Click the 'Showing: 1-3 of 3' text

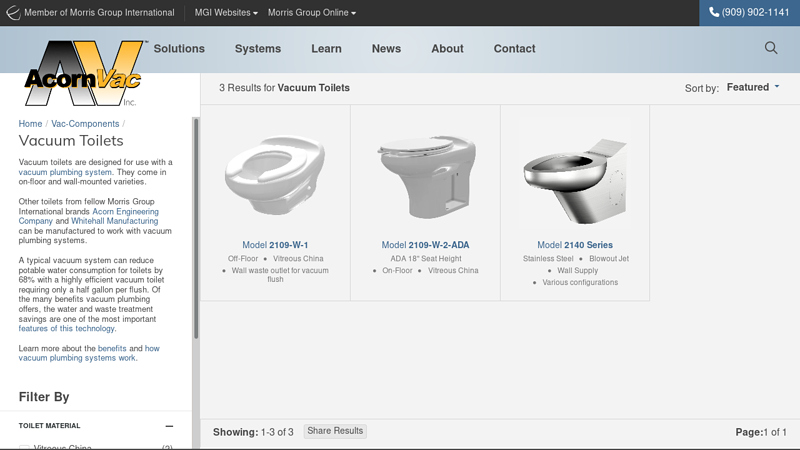[x=253, y=432]
